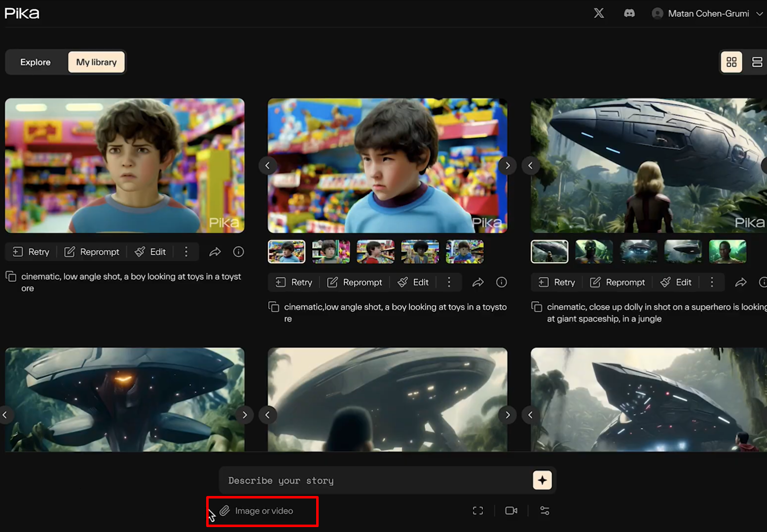
Task: Open three-dot menu on first video
Action: (186, 251)
